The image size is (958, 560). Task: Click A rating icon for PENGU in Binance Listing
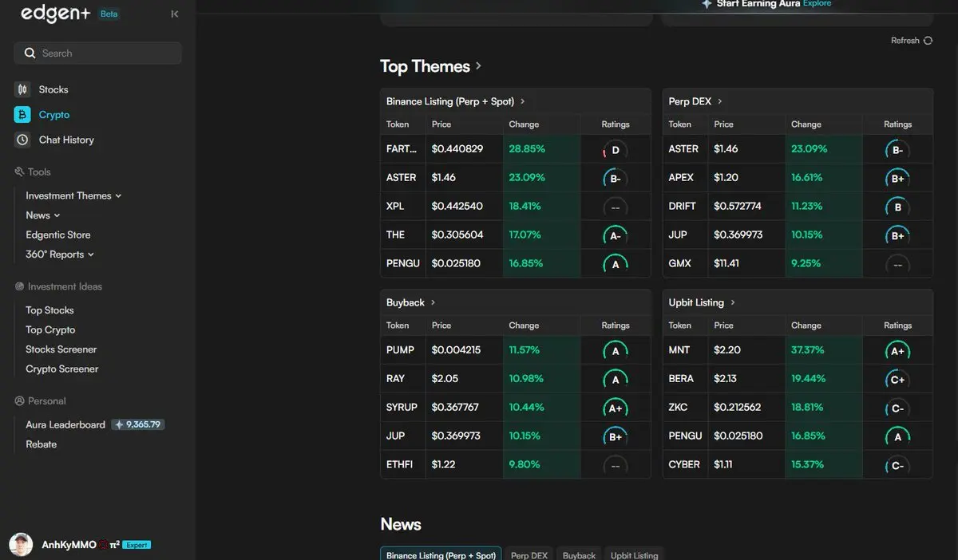(x=615, y=265)
